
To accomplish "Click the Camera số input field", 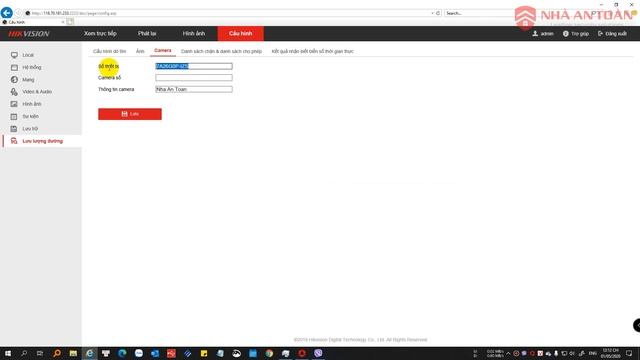I will (194, 78).
